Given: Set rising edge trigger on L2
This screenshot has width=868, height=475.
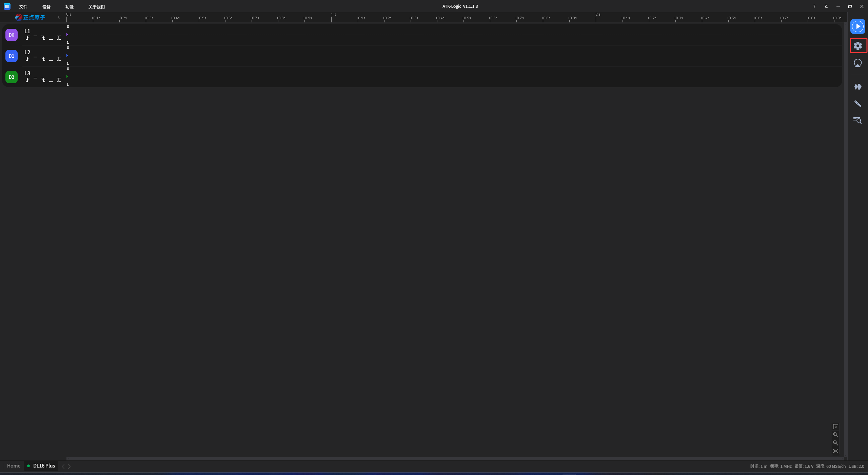Looking at the screenshot, I should (x=27, y=59).
